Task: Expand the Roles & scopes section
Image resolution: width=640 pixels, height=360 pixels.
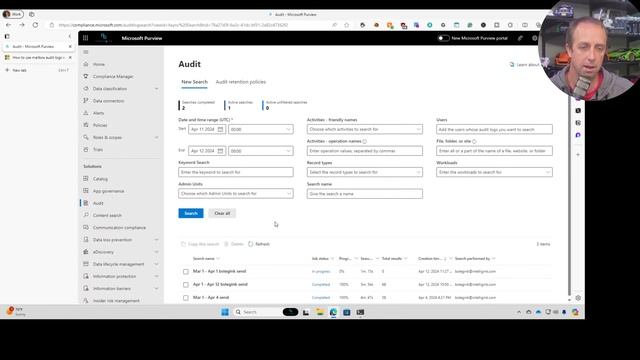Action: click(156, 138)
